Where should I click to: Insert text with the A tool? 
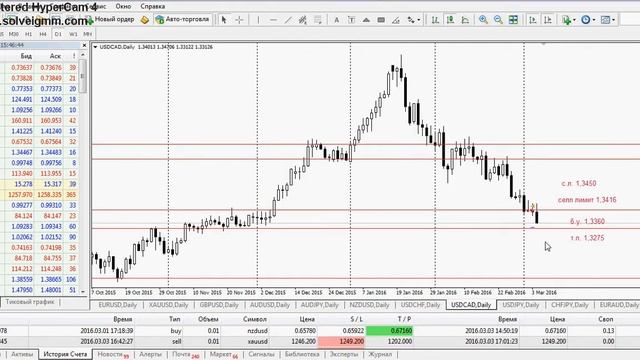[336, 20]
